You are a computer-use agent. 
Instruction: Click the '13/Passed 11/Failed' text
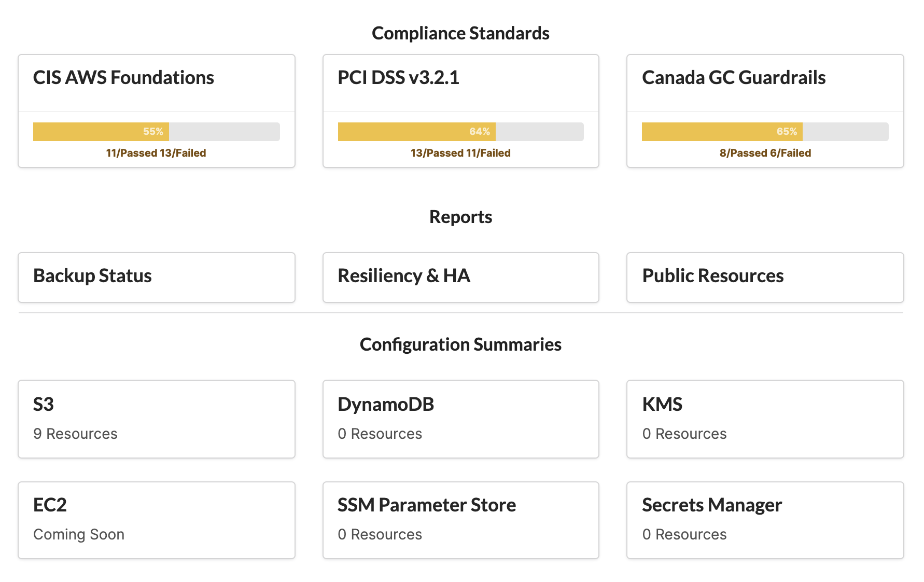pyautogui.click(x=460, y=153)
